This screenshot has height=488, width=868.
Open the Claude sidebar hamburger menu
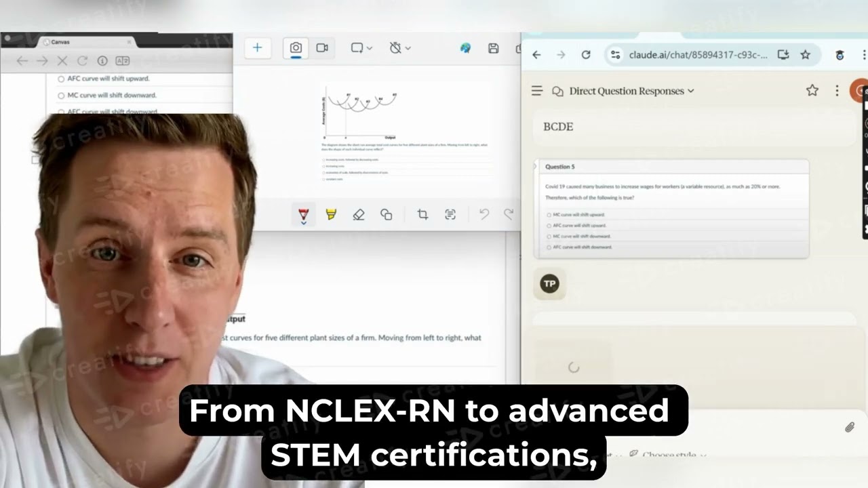click(x=537, y=91)
